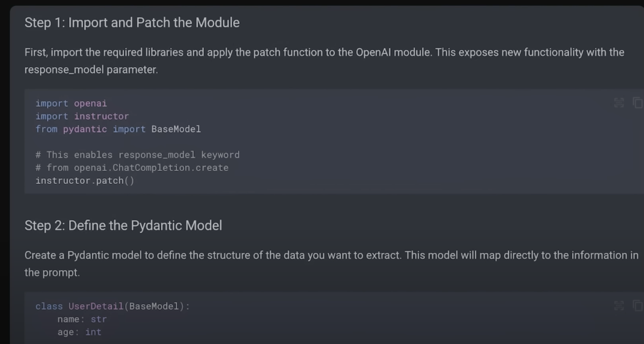The height and width of the screenshot is (344, 644).
Task: Click the 'class UserDetail(BaseModel):' line
Action: point(112,306)
